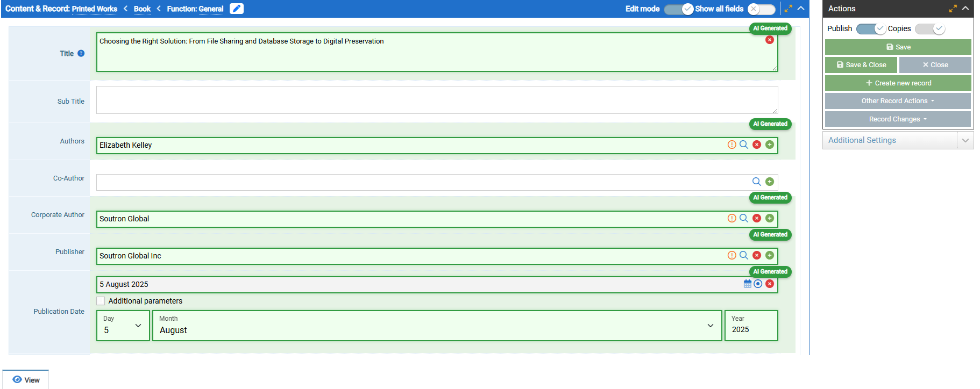Click the pencil edit icon beside Function: General
The height and width of the screenshot is (389, 980).
pos(236,9)
